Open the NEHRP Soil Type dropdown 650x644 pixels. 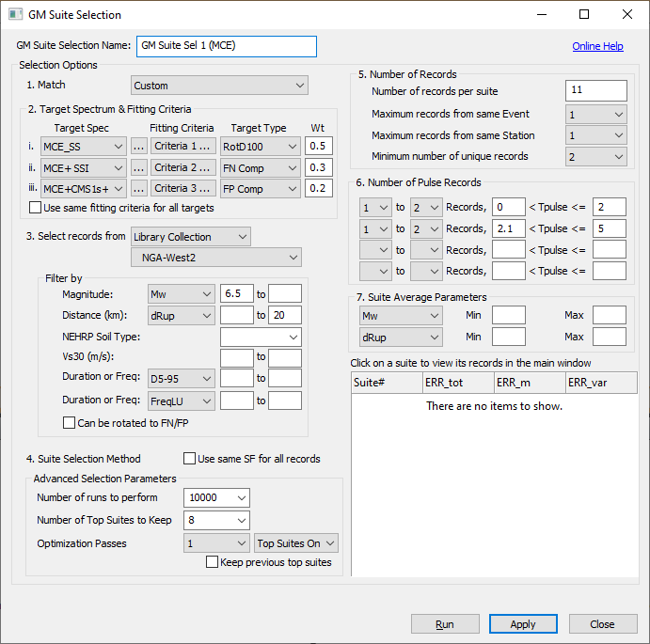coord(261,337)
